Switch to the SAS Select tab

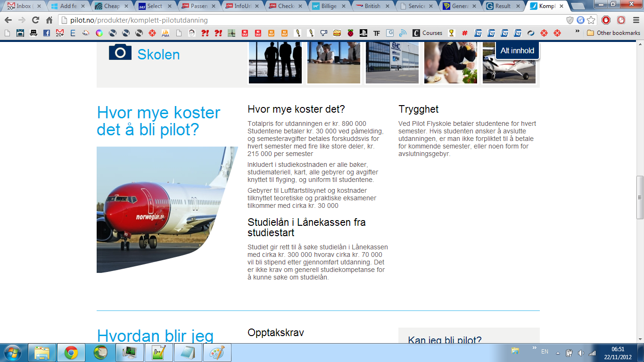click(x=155, y=6)
